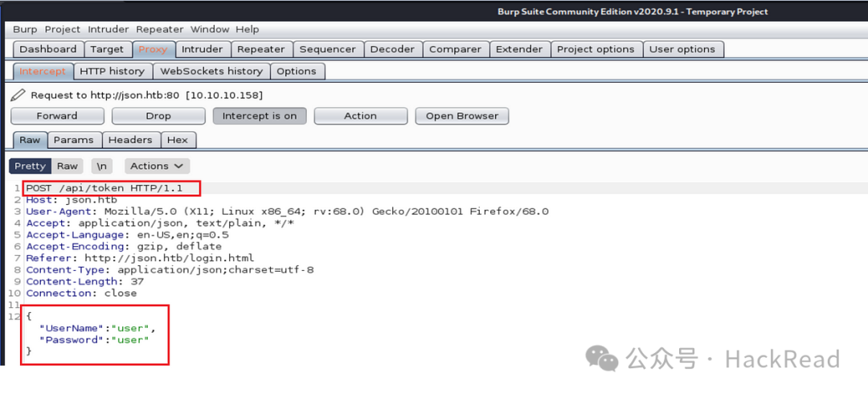The image size is (868, 394).
Task: Click the "Password":"user" JSON line
Action: tap(94, 339)
